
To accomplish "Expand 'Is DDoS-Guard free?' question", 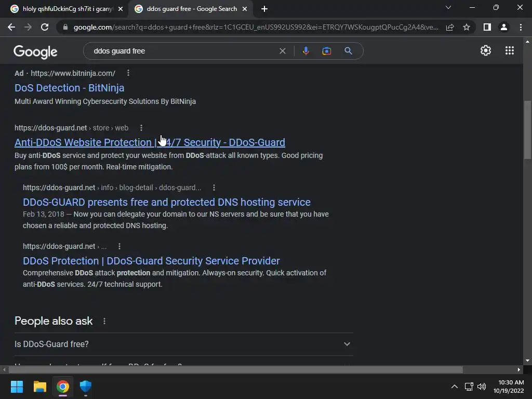I will (183, 344).
